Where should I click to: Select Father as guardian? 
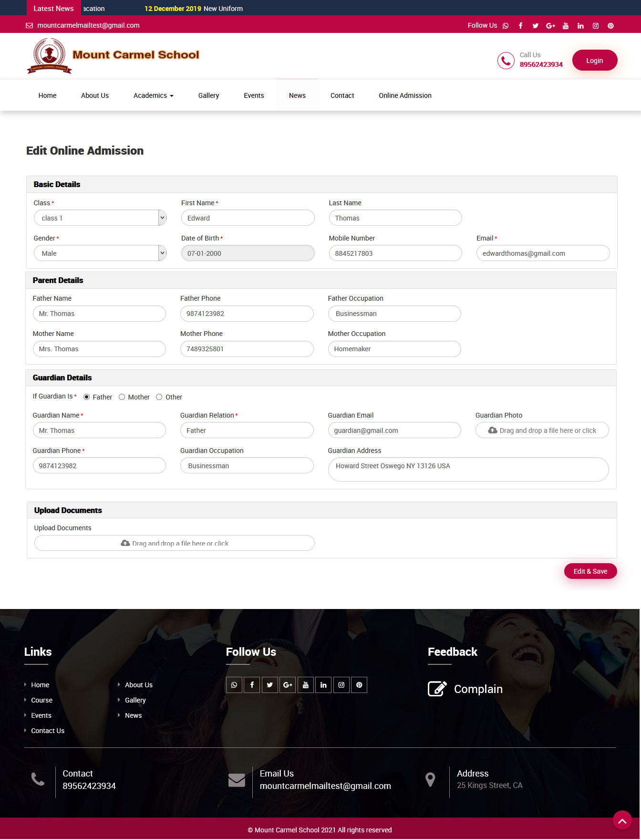click(87, 397)
